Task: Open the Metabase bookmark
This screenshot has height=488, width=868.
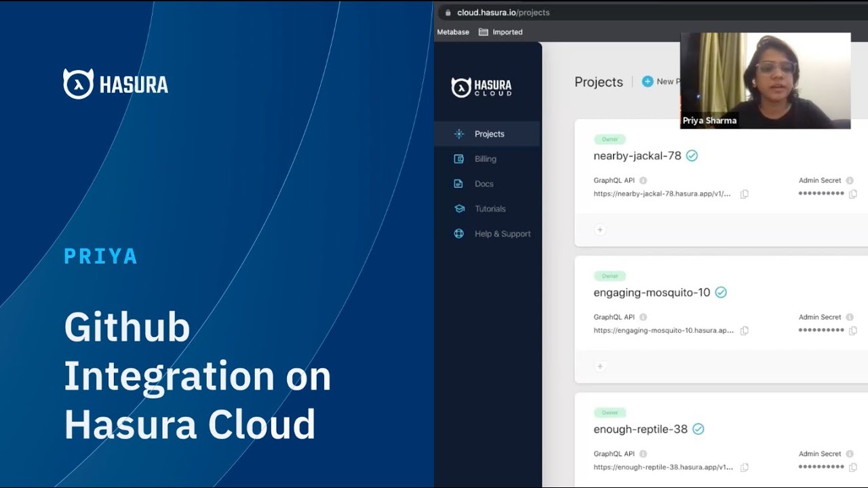Action: (x=453, y=32)
